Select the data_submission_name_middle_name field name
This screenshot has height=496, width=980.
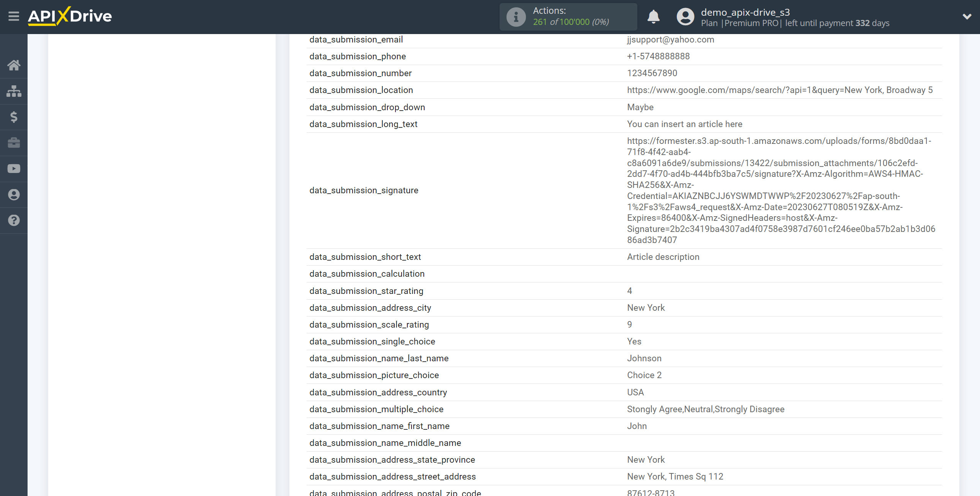point(385,443)
